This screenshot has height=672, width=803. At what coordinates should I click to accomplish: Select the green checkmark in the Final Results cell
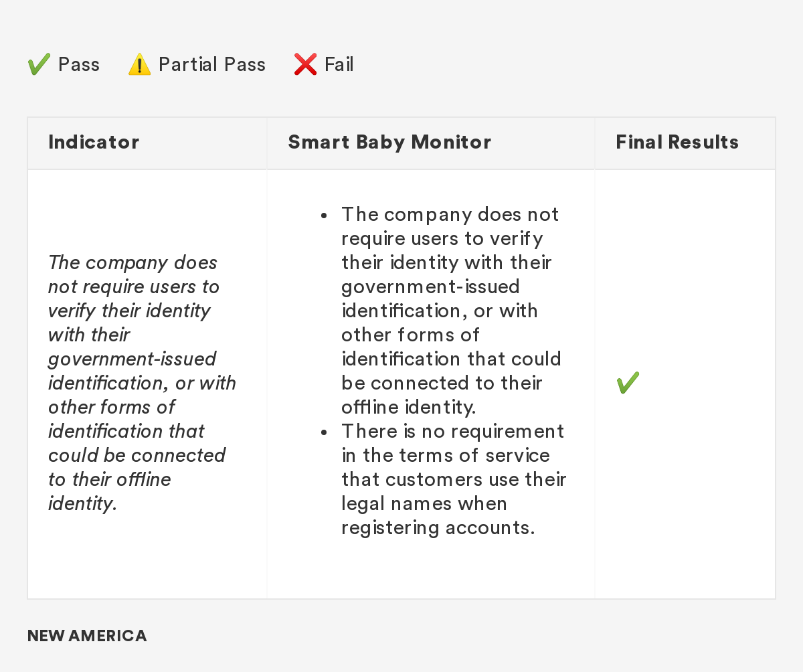pos(628,383)
